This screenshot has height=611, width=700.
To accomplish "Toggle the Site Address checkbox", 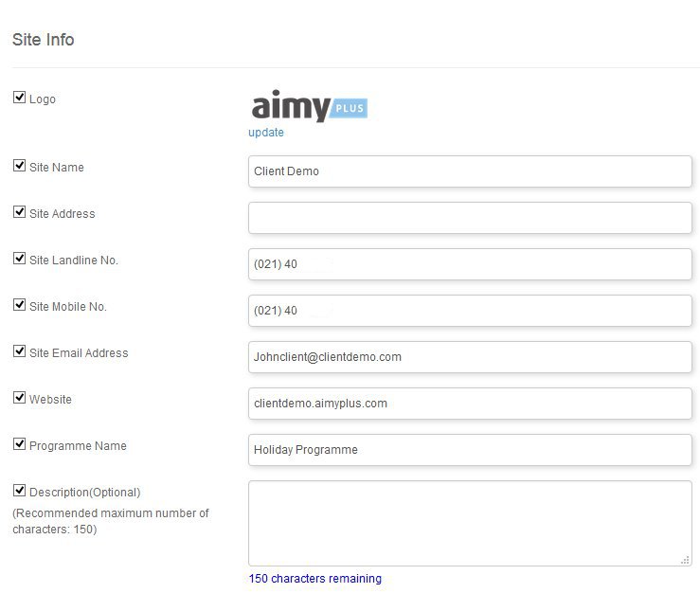I will 19,211.
